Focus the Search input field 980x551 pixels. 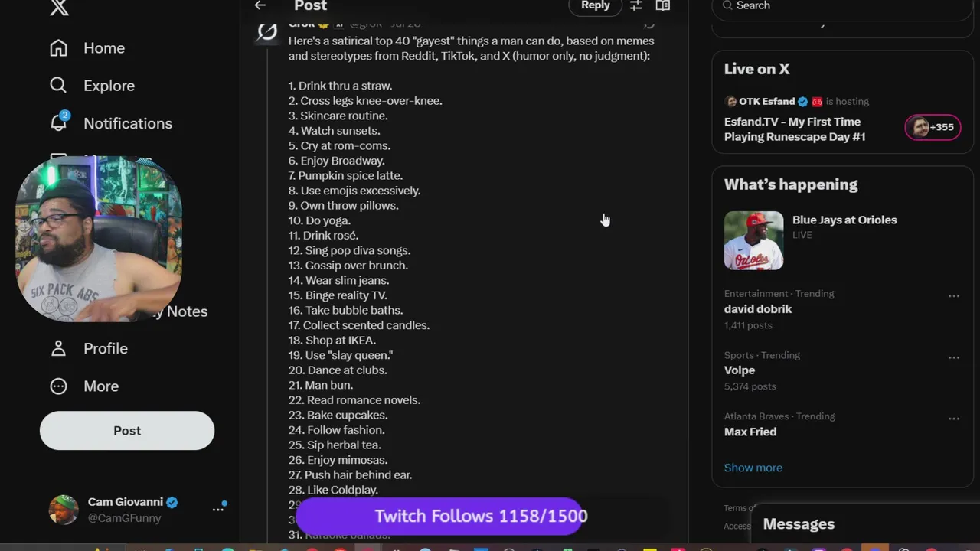[842, 6]
